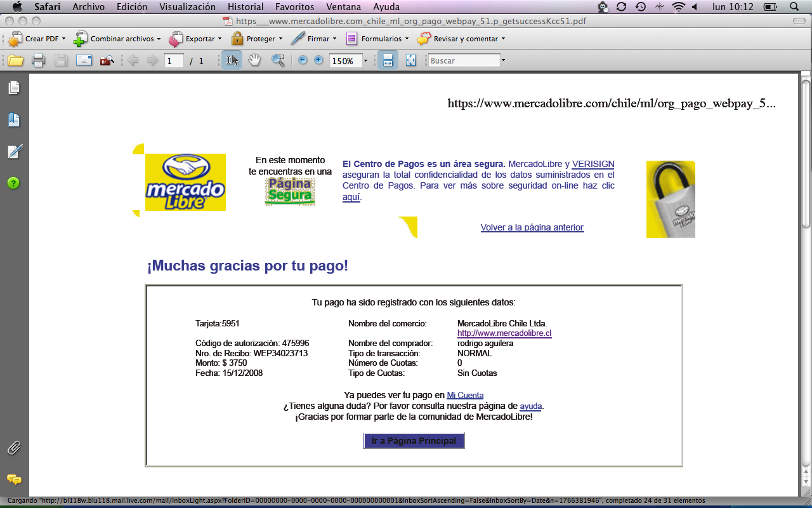The height and width of the screenshot is (508, 812).
Task: Click the battery status icon
Action: pyautogui.click(x=770, y=7)
